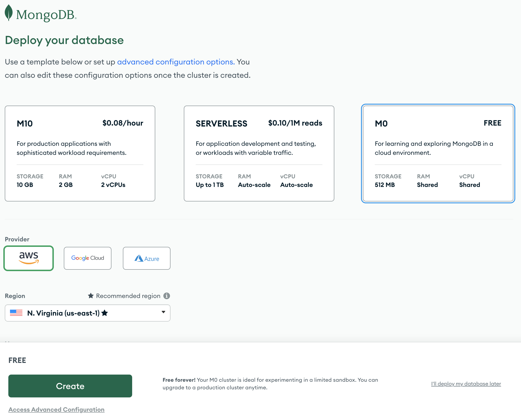Select the Serverless template card
Viewport: 521px width, 420px height.
pos(259,153)
